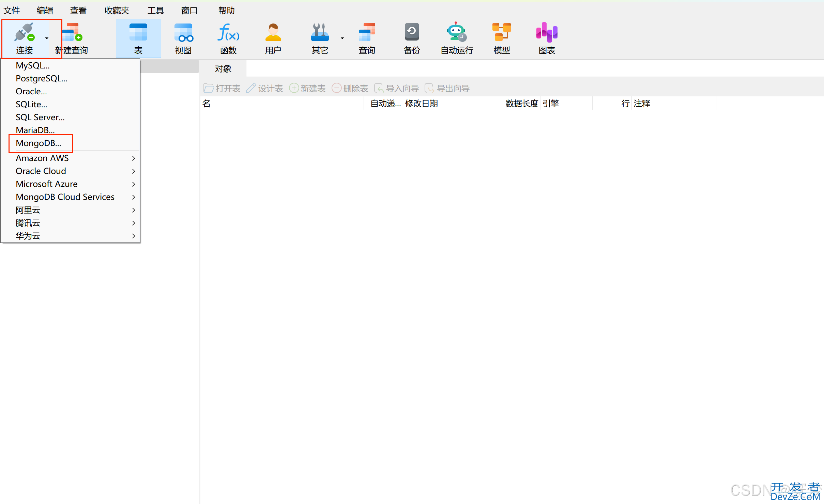The width and height of the screenshot is (824, 504).
Task: Open the 帮助 help menu
Action: [x=226, y=11]
